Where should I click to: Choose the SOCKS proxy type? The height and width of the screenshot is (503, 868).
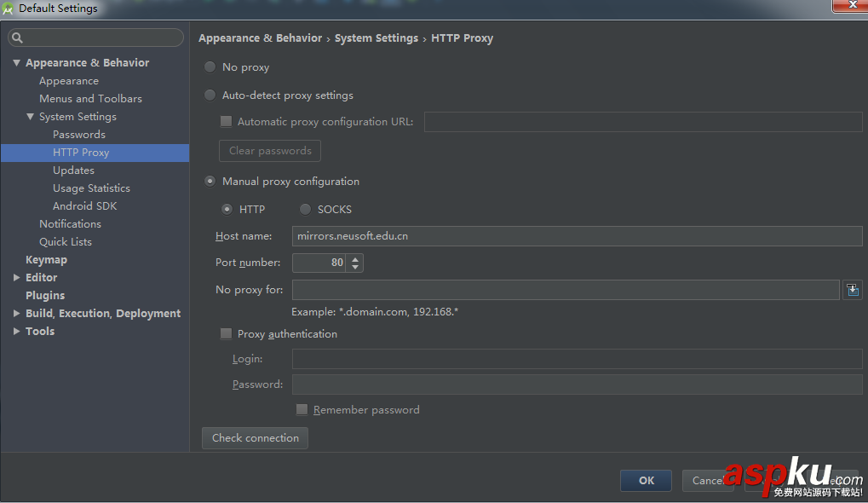click(305, 209)
